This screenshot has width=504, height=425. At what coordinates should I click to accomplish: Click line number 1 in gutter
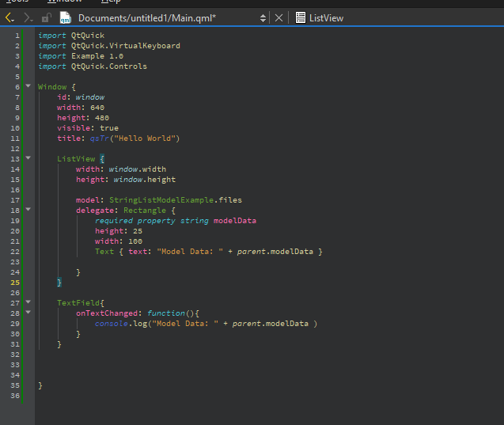[x=17, y=36]
